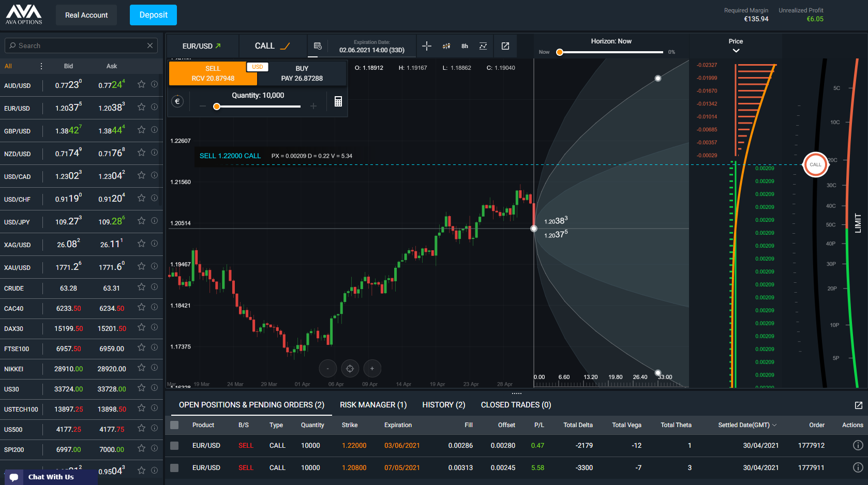
Task: Open the EUR/USD instrument selector
Action: point(202,46)
